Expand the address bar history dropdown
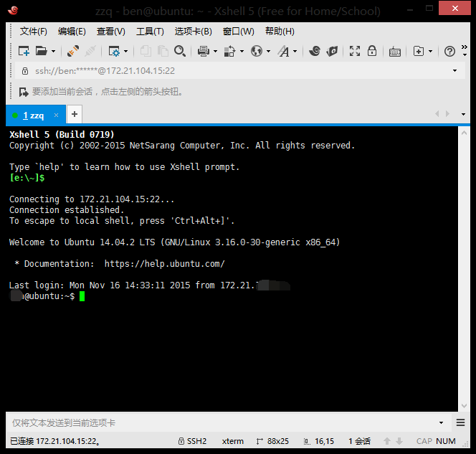This screenshot has height=454, width=476. (x=454, y=71)
